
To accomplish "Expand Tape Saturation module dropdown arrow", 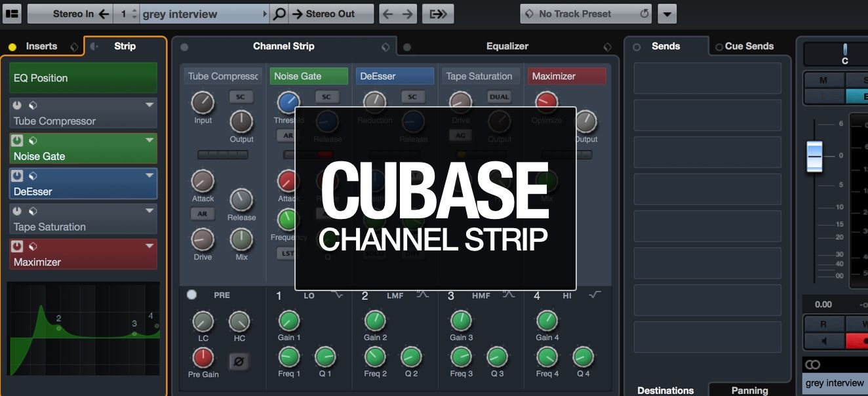I will click(x=149, y=211).
